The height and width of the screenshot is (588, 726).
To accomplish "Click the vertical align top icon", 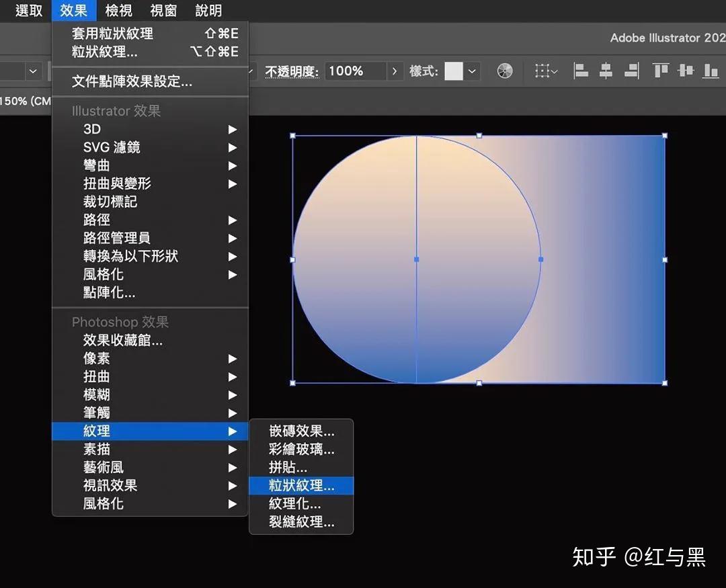I will (x=661, y=71).
